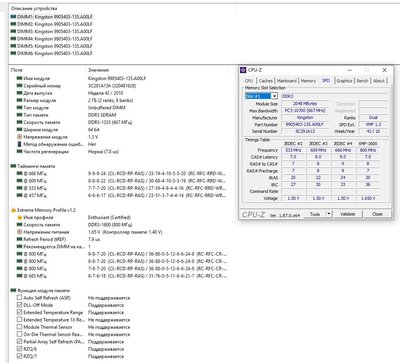This screenshot has width=400, height=363.
Task: Toggle the Partial Array Self Refresh checkbox
Action: [19, 342]
